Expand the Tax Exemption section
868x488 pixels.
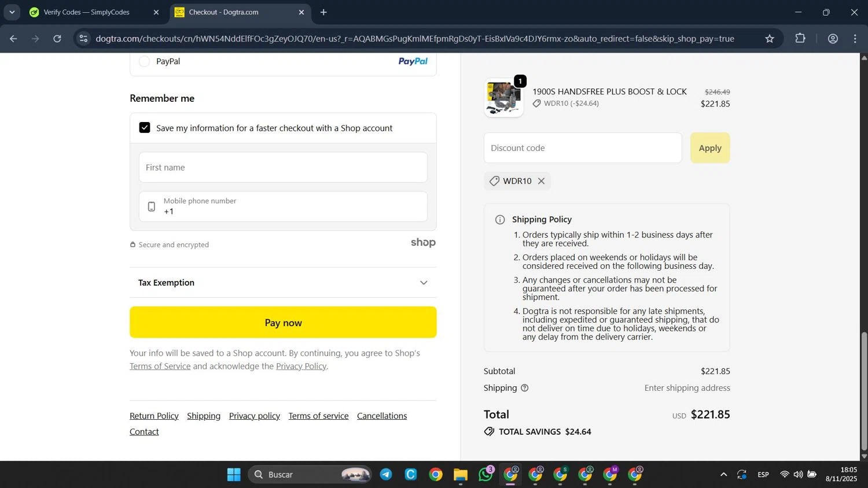[283, 283]
